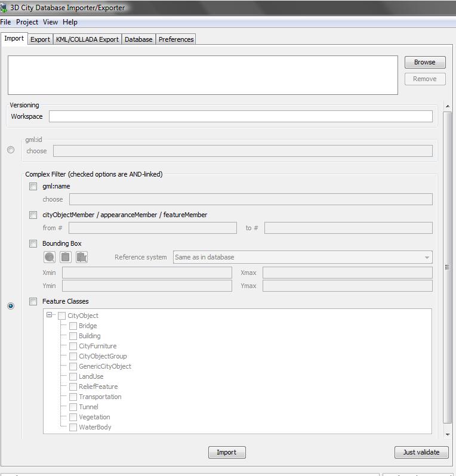Click the gml:id choose input field
456x476 pixels.
pos(243,151)
